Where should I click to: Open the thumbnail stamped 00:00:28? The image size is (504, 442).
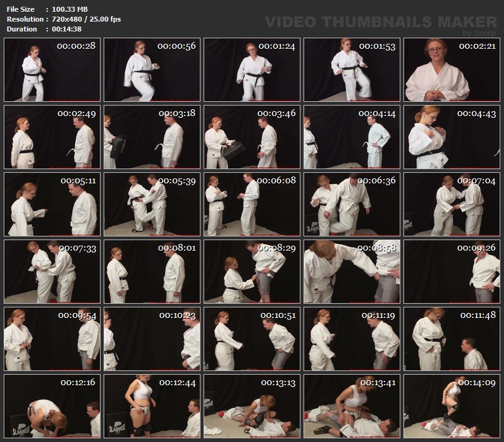(52, 70)
